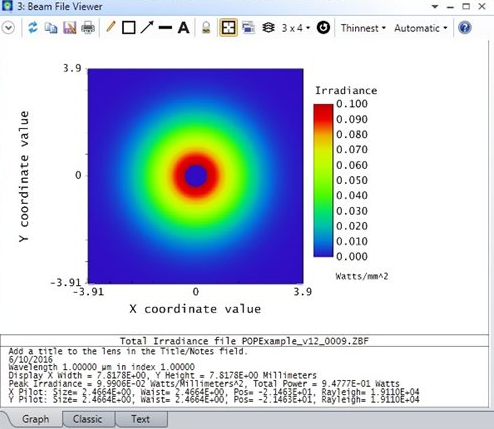Viewport: 494px width, 429px height.
Task: Select the arrow annotation tool
Action: click(147, 28)
